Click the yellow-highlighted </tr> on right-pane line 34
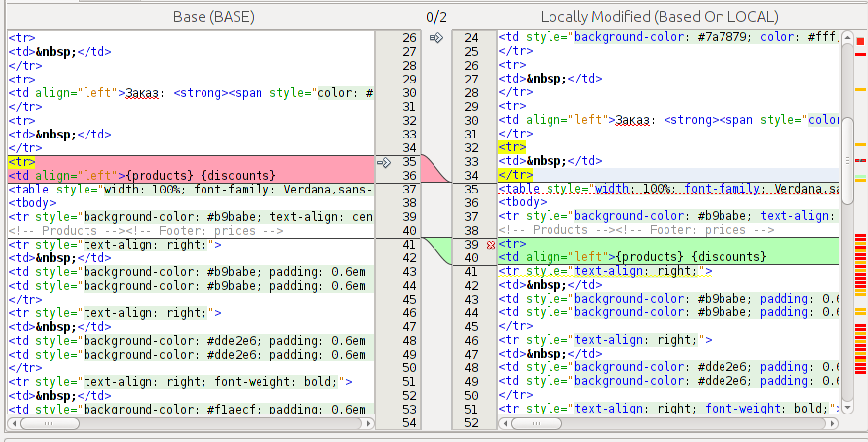This screenshot has height=442, width=868. pyautogui.click(x=516, y=175)
